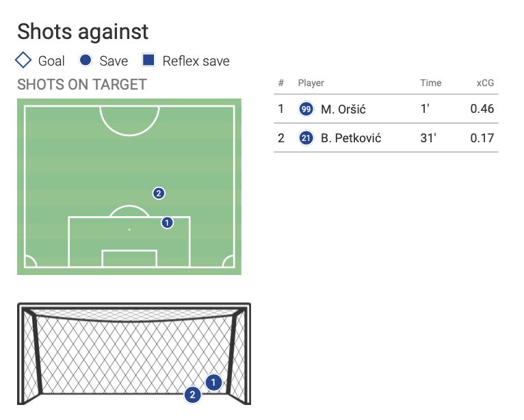
Task: Click the number 21 jersey badge
Action: tap(306, 138)
